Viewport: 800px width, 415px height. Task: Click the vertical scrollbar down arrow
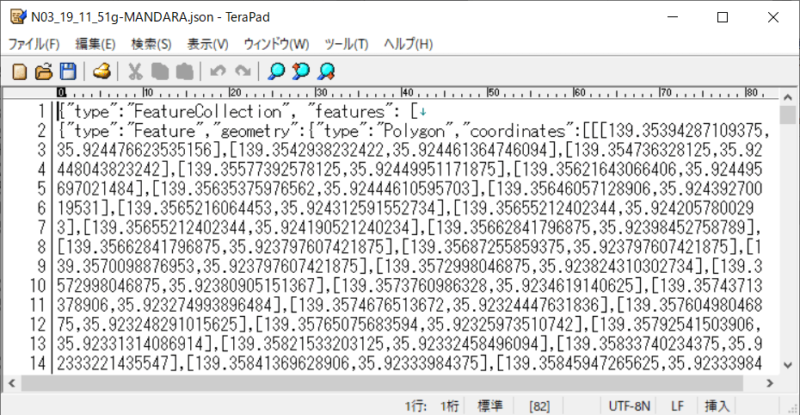[787, 365]
